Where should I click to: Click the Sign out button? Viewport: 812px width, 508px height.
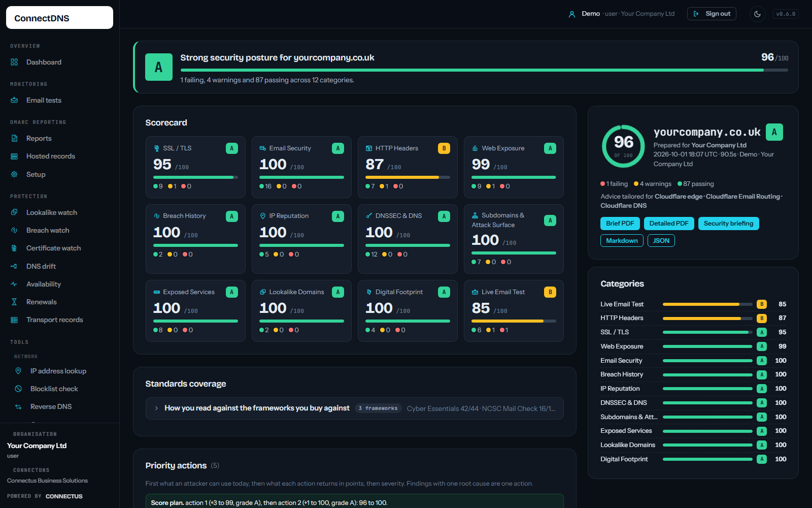click(x=712, y=14)
